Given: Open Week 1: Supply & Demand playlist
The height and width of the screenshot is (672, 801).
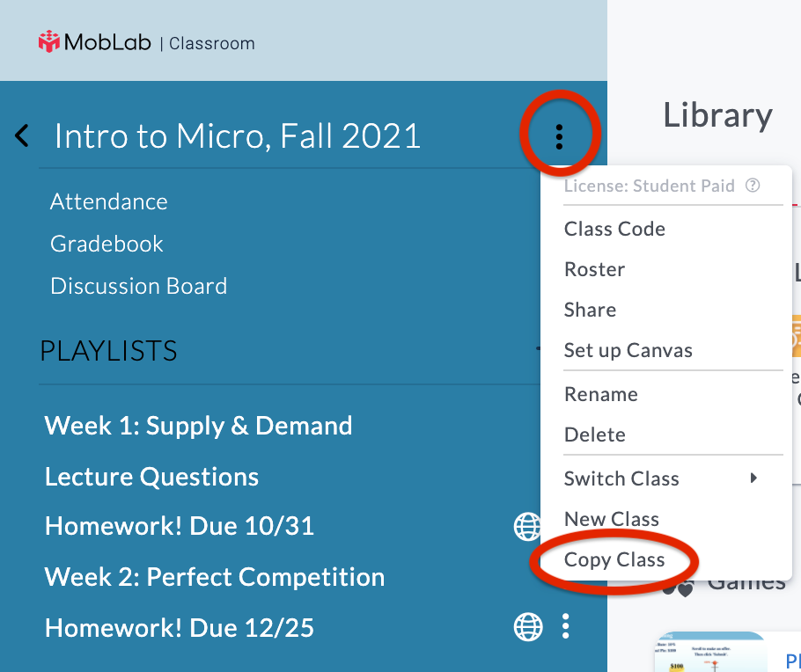Looking at the screenshot, I should 198,426.
